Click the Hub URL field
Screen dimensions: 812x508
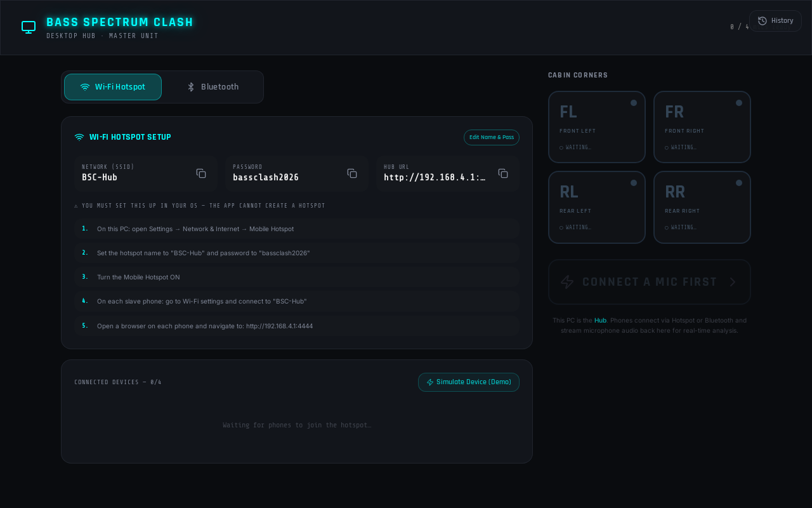point(448,173)
